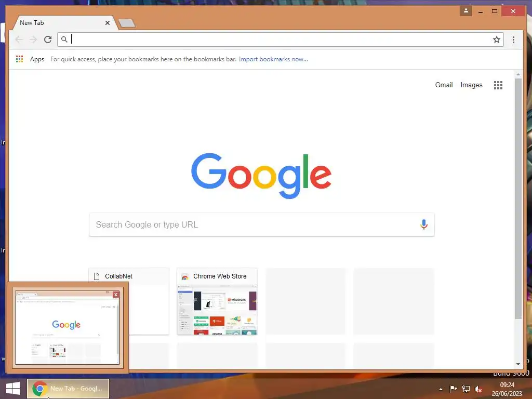532x399 pixels.
Task: Minimize the Chrome window
Action: tap(481, 11)
